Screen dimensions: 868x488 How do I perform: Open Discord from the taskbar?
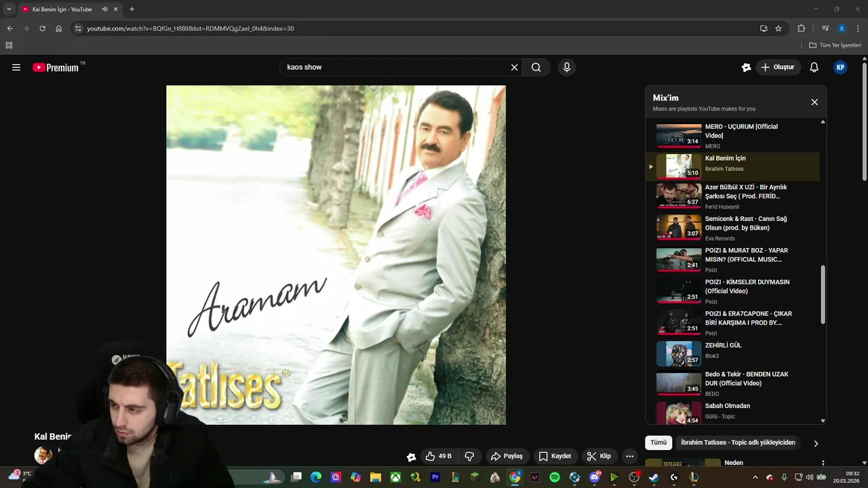(x=595, y=477)
